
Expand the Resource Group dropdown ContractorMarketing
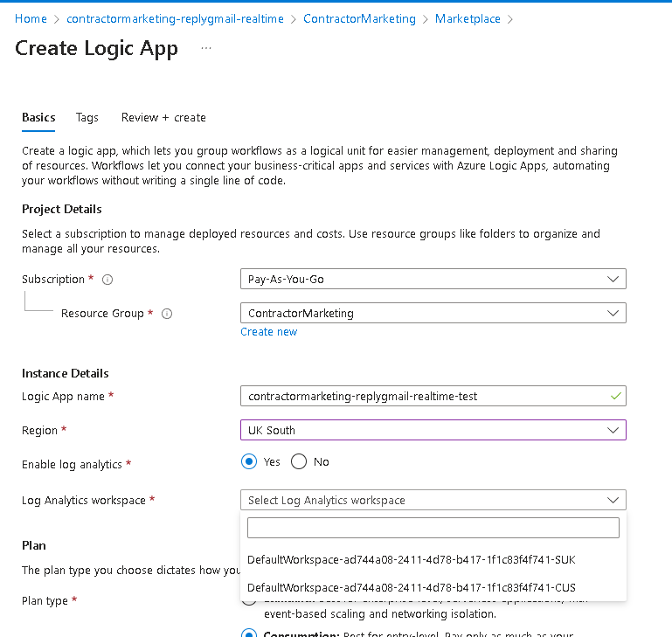click(433, 314)
